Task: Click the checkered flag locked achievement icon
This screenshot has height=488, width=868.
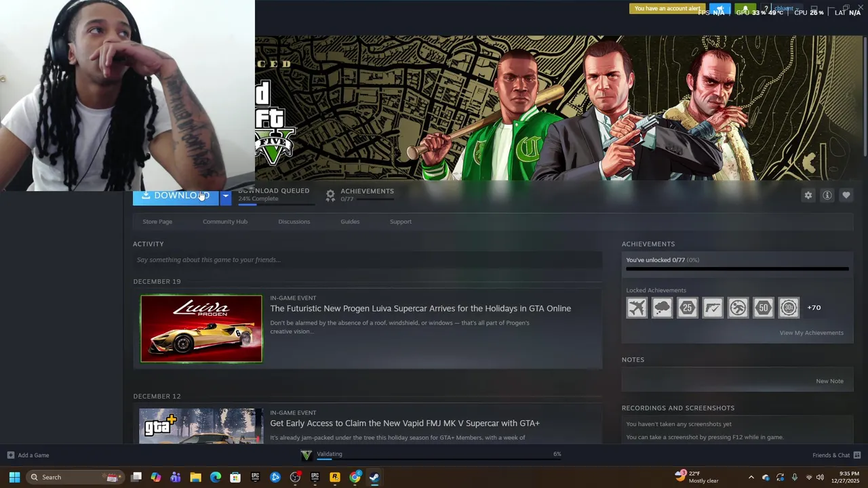Action: click(x=713, y=308)
